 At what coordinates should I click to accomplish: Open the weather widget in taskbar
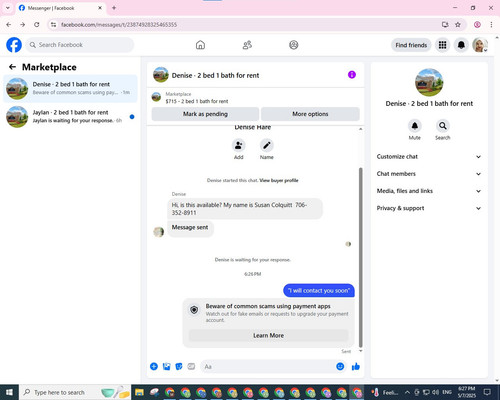coord(385,392)
